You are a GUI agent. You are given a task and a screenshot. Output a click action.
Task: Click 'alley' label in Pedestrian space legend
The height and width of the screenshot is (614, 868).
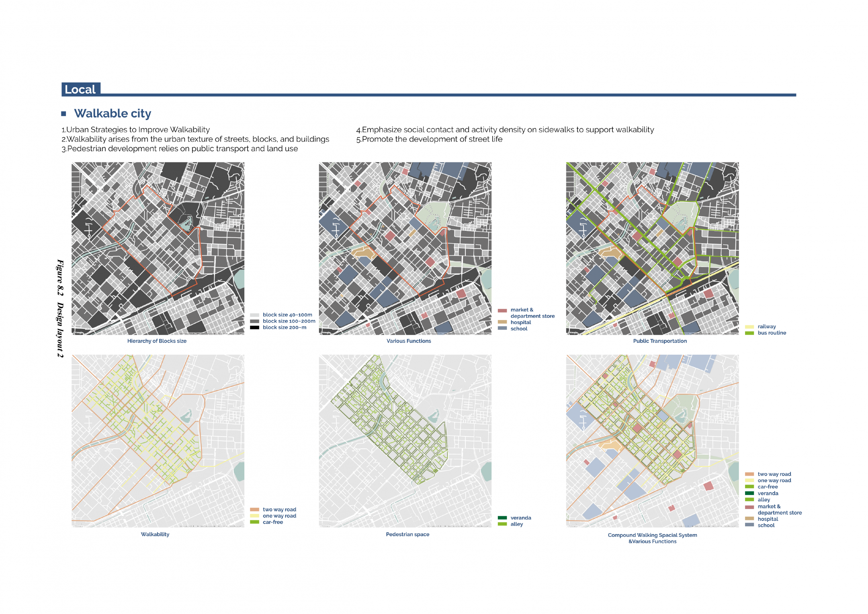pyautogui.click(x=517, y=524)
